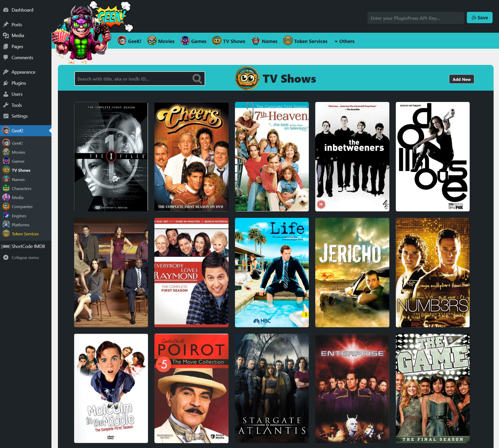Click the Settings sliders icon

[6, 116]
